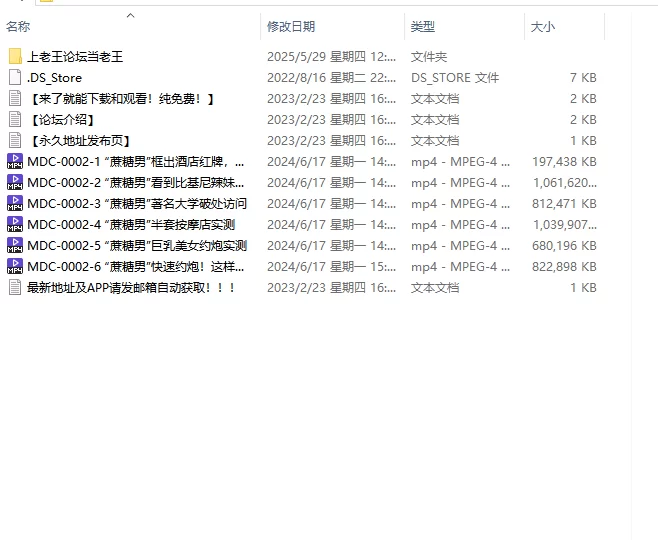Viewport: 658px width, 540px height.
Task: Click the MP4 icon of MDC-0002-3
Action: coord(15,203)
